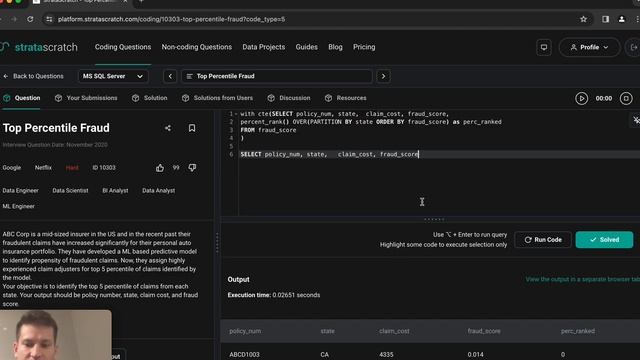Click the Hard difficulty label
The width and height of the screenshot is (640, 360).
pyautogui.click(x=72, y=168)
